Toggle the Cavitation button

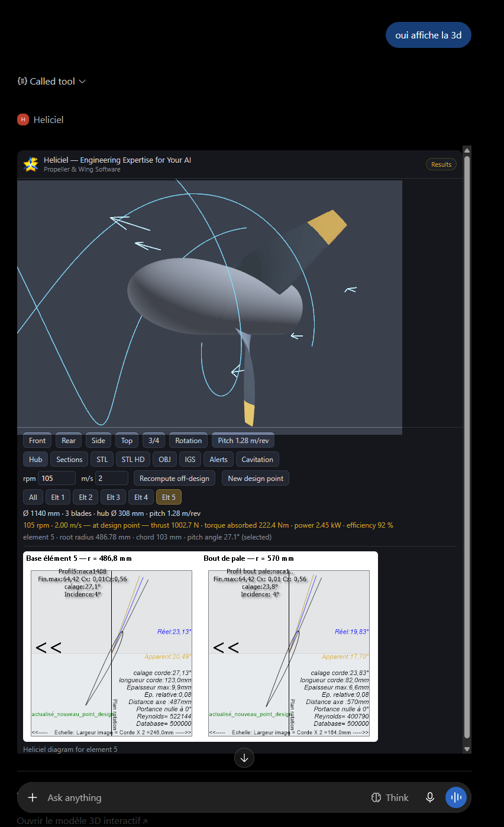(x=257, y=460)
